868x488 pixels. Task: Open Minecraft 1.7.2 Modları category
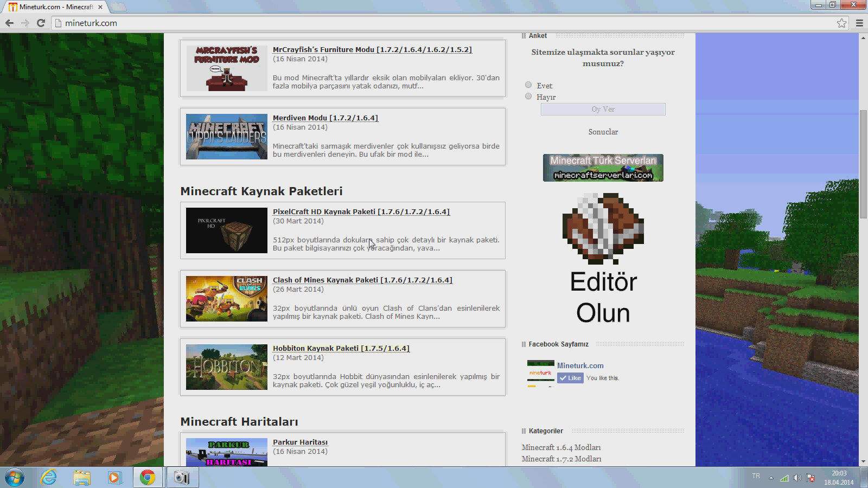[x=561, y=459]
